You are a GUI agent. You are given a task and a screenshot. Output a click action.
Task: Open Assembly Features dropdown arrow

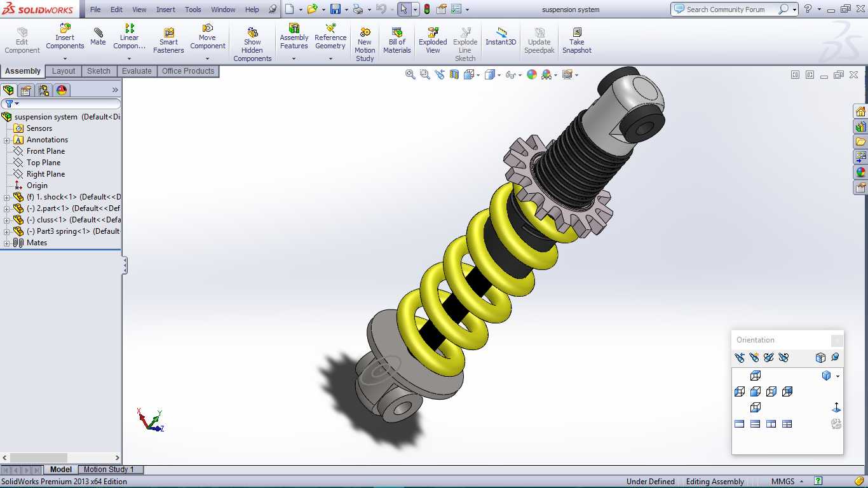(294, 59)
